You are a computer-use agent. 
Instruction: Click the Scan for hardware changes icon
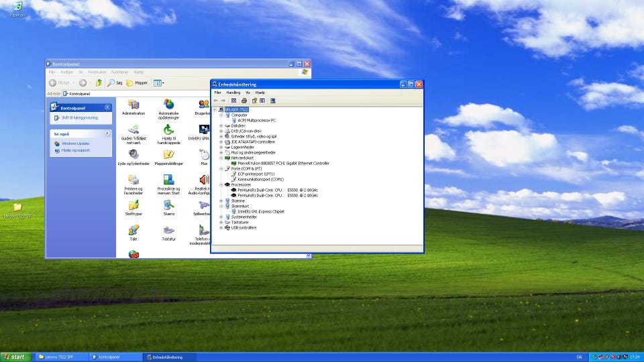(273, 101)
